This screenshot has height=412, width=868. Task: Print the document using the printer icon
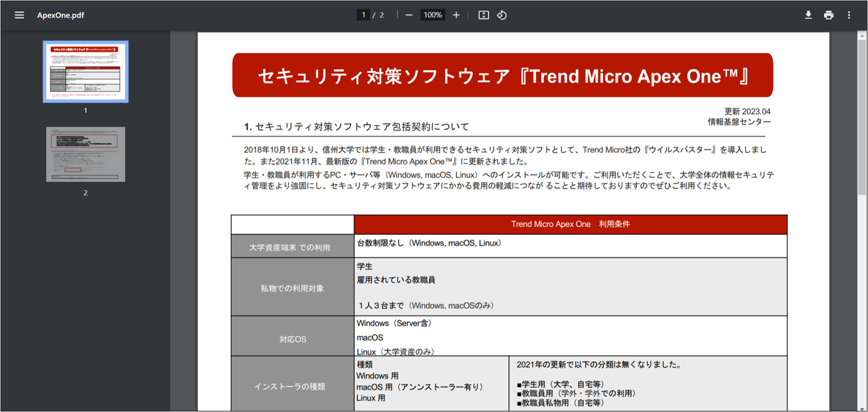tap(829, 15)
